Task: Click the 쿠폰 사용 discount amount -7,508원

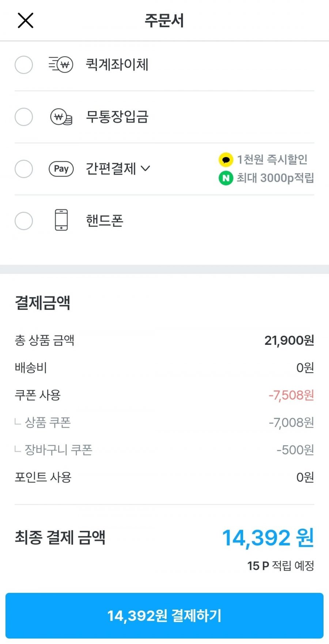Action: [x=291, y=395]
